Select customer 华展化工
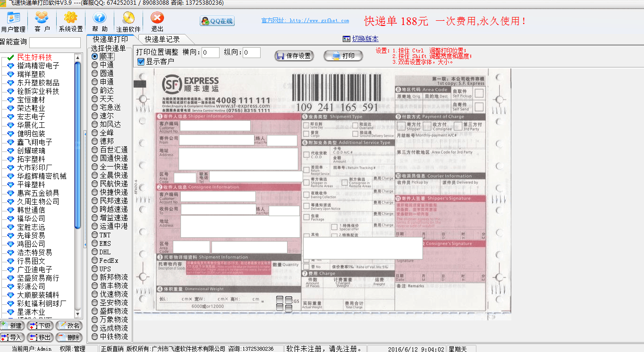 pyautogui.click(x=31, y=125)
